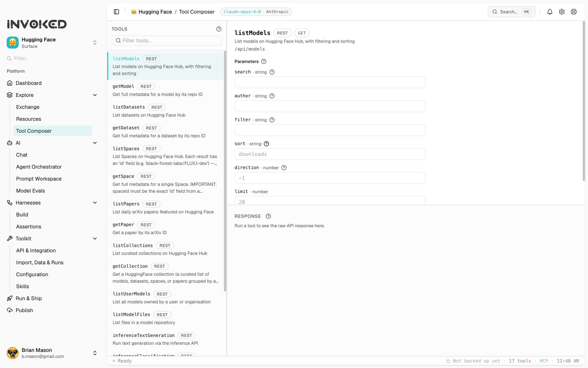Open the claude-opus-4-8 model selector
This screenshot has height=368, width=588.
coord(256,12)
